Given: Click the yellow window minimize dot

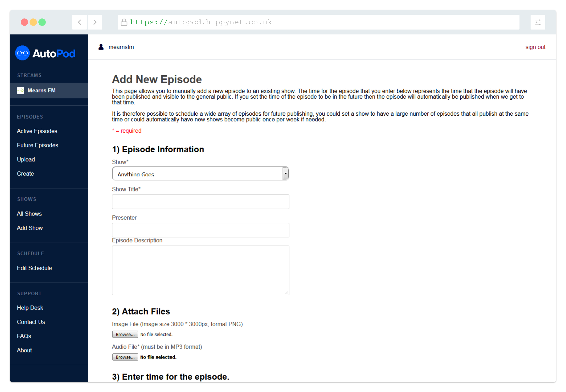Looking at the screenshot, I should (x=33, y=22).
